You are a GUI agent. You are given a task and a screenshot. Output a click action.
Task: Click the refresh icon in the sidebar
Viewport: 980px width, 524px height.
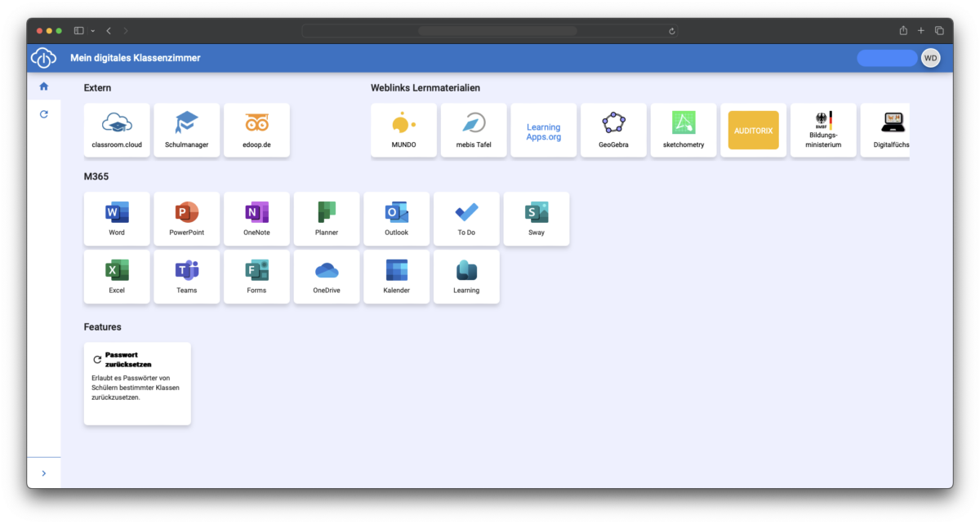click(43, 113)
